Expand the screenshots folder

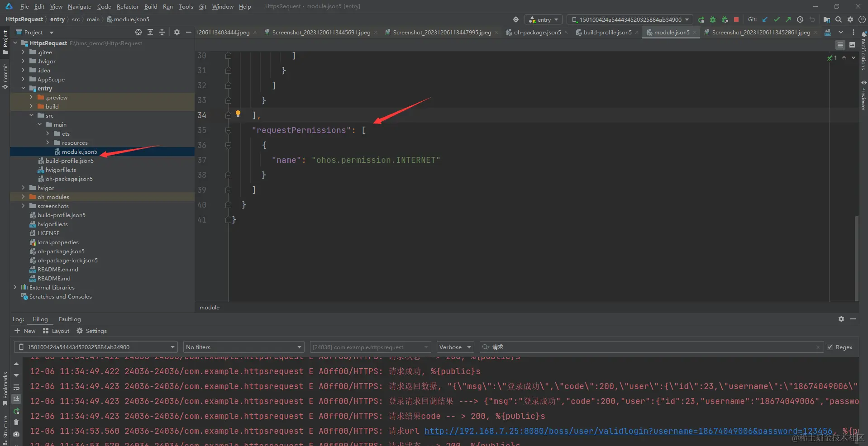[24, 206]
